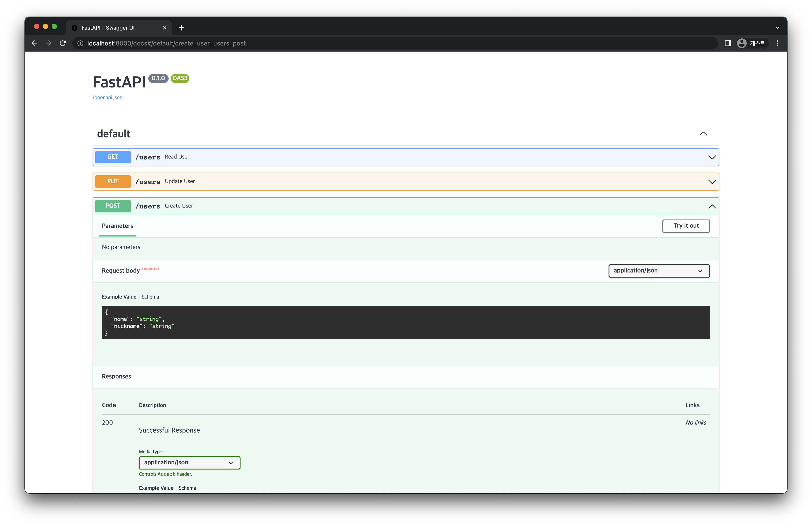812x526 pixels.
Task: Select the Parameters tab
Action: click(x=117, y=226)
